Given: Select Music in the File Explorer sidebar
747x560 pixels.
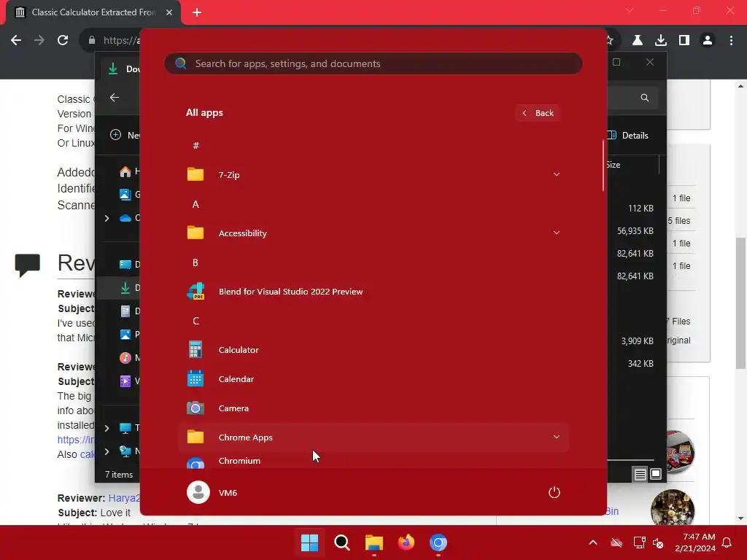Looking at the screenshot, I should [x=130, y=357].
